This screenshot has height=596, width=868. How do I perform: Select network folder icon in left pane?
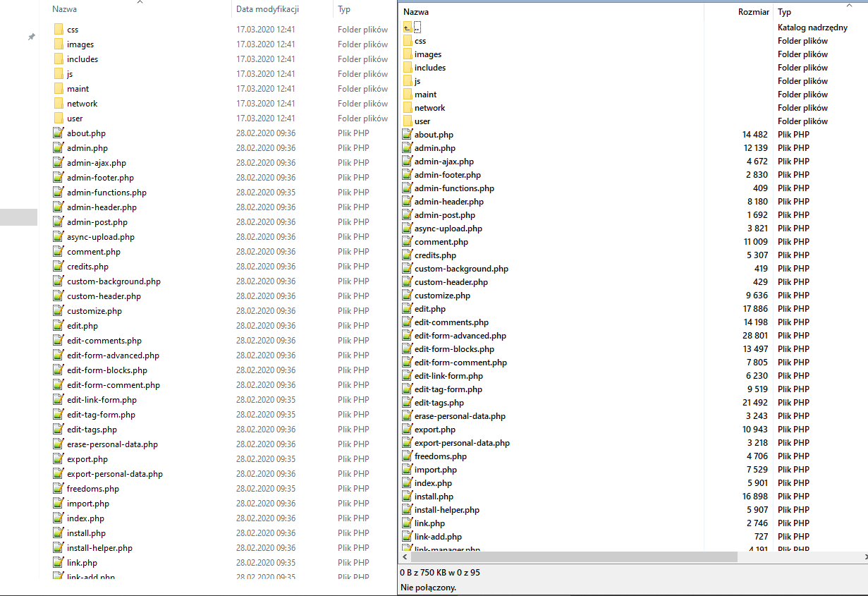pos(59,104)
